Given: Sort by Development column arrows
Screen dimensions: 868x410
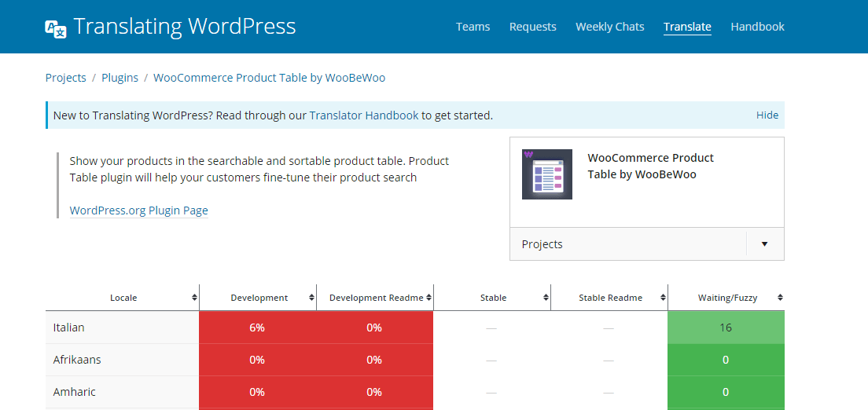Looking at the screenshot, I should pyautogui.click(x=312, y=298).
